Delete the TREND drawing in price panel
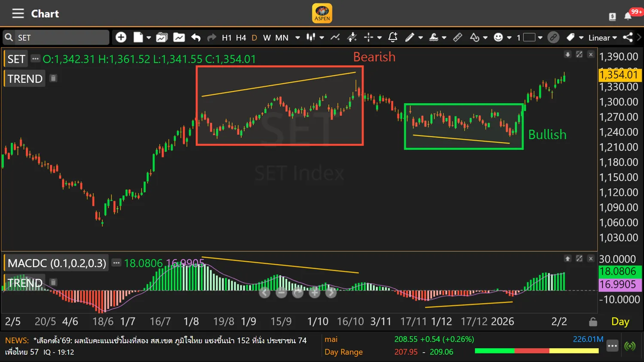This screenshot has height=362, width=644. point(53,78)
